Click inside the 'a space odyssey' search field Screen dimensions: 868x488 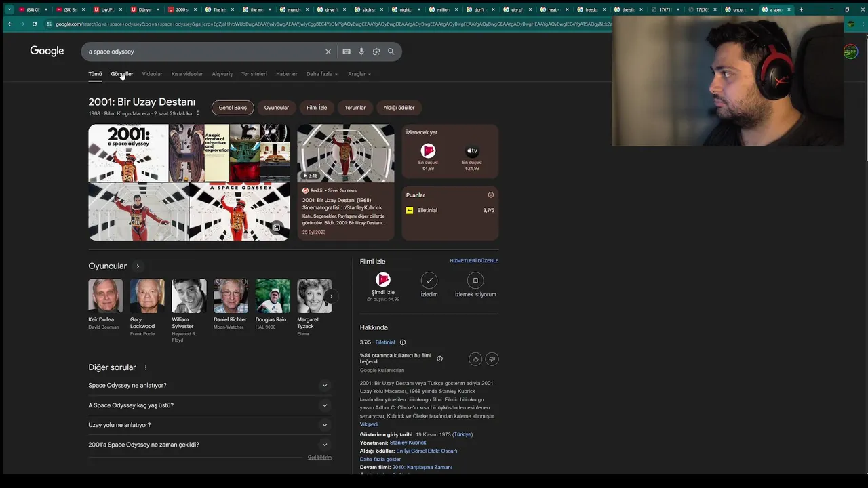(203, 52)
